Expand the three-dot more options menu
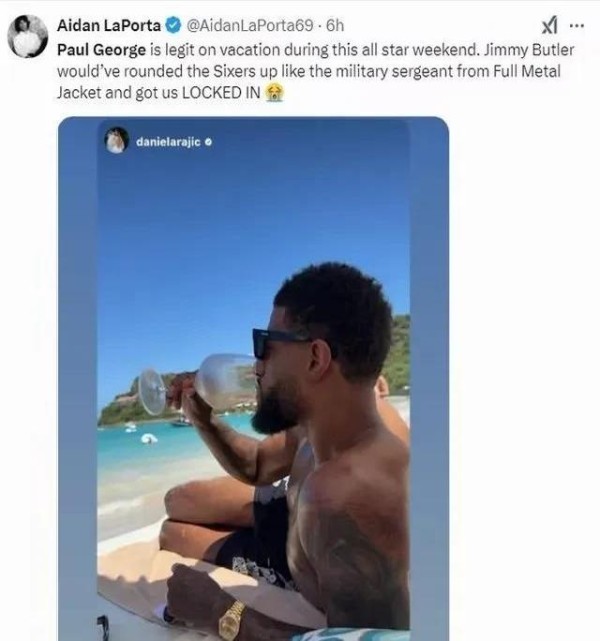This screenshot has height=641, width=600. [x=576, y=25]
